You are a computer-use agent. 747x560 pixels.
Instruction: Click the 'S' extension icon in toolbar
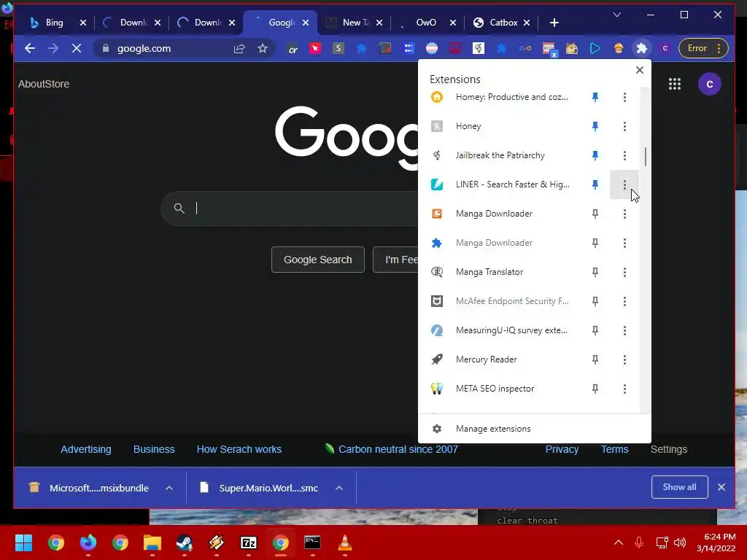coord(338,48)
